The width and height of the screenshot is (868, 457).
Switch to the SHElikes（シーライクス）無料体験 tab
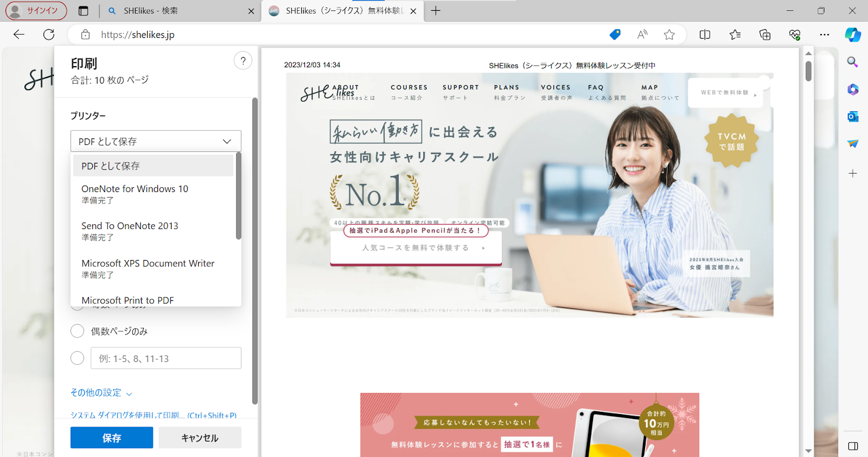coord(343,11)
